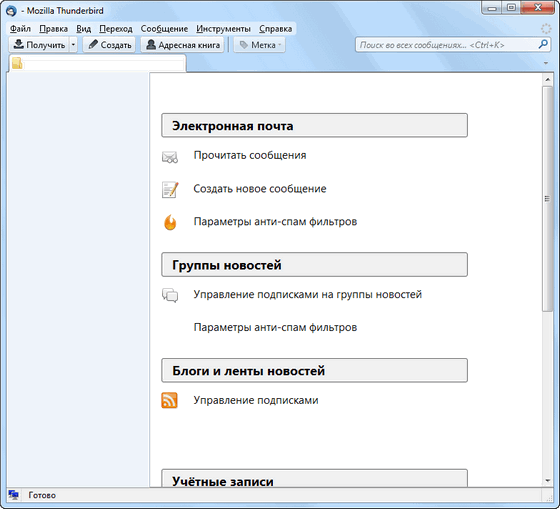Open the Сообщение menu
560x509 pixels.
point(164,29)
